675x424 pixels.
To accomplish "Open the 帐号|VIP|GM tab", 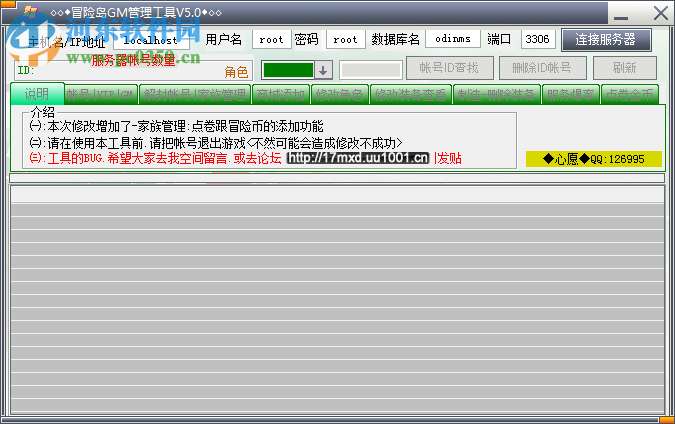I will (x=100, y=95).
